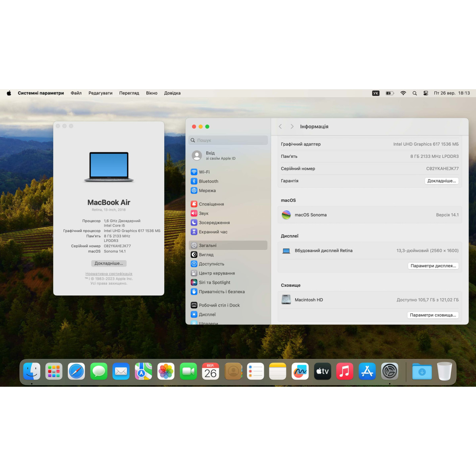
Task: Go back with the left chevron
Action: (x=280, y=127)
